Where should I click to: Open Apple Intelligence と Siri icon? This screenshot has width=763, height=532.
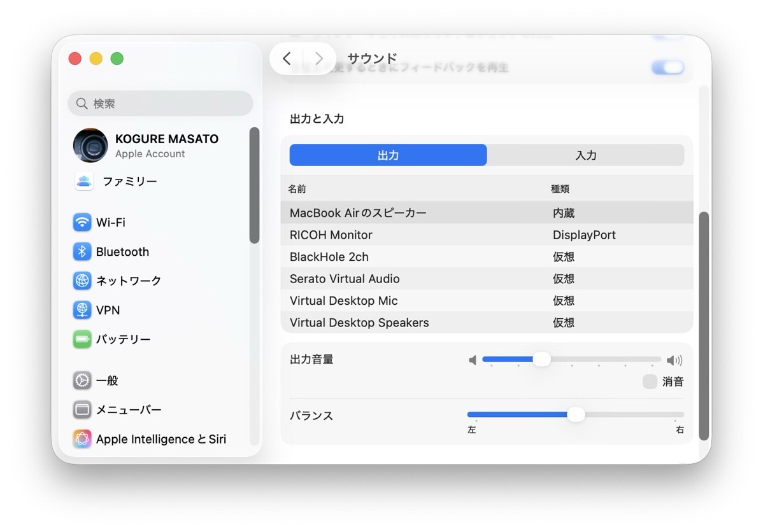(x=82, y=438)
